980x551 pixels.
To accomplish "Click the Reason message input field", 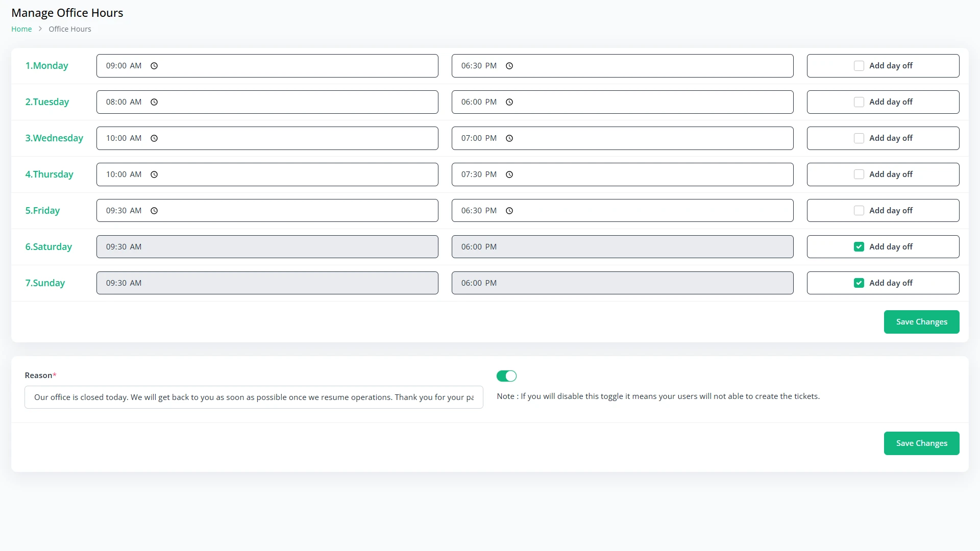I will [254, 397].
